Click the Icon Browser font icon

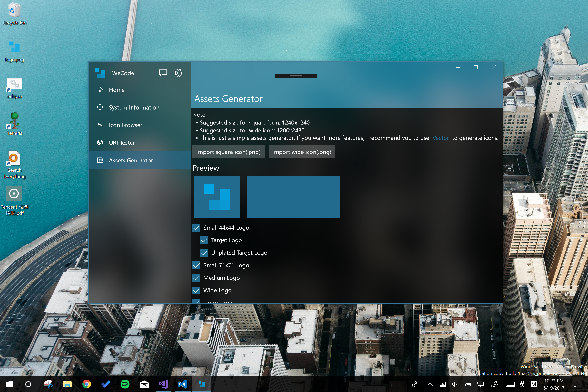(x=100, y=125)
